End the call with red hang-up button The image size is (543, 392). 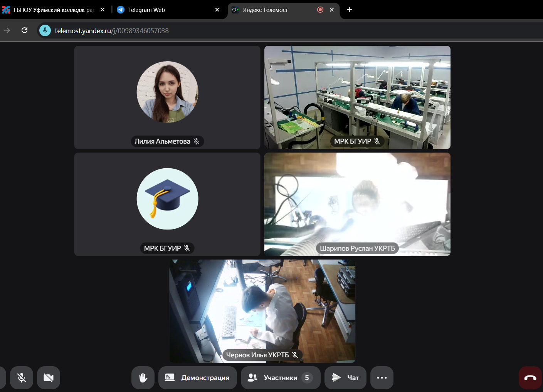click(x=530, y=378)
